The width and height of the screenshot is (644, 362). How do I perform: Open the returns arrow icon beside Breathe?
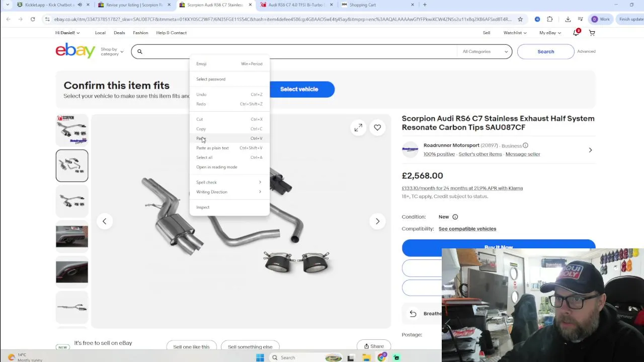point(413,314)
